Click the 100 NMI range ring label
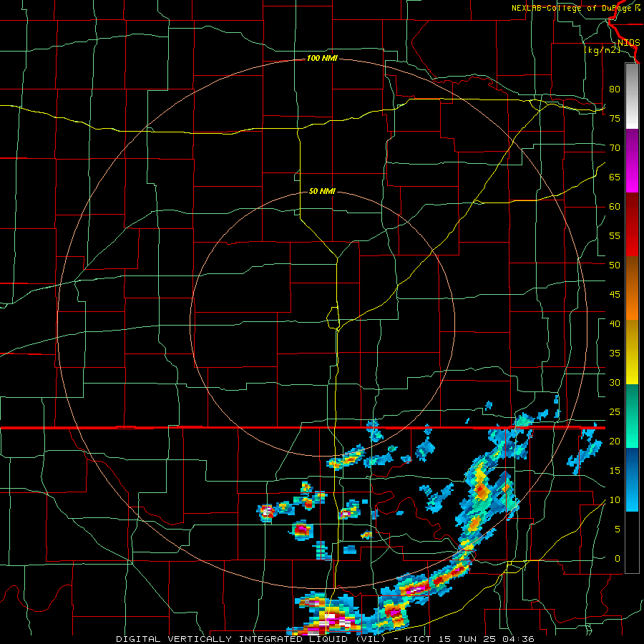The image size is (644, 644). coord(322,59)
